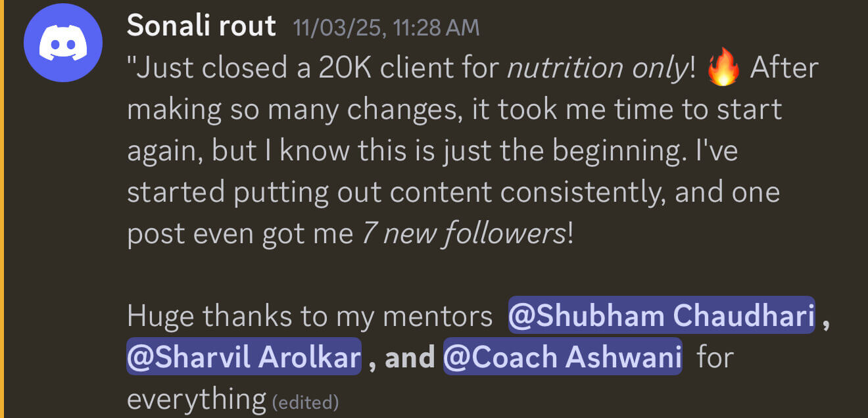Click the word "everything" on the last line
Viewport: 868px width, 418px height.
196,398
